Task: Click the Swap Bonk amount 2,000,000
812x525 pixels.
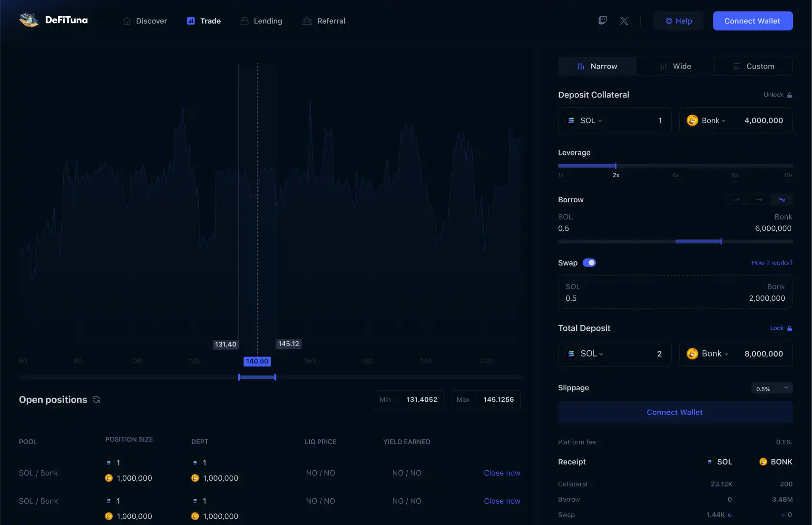Action: [767, 298]
